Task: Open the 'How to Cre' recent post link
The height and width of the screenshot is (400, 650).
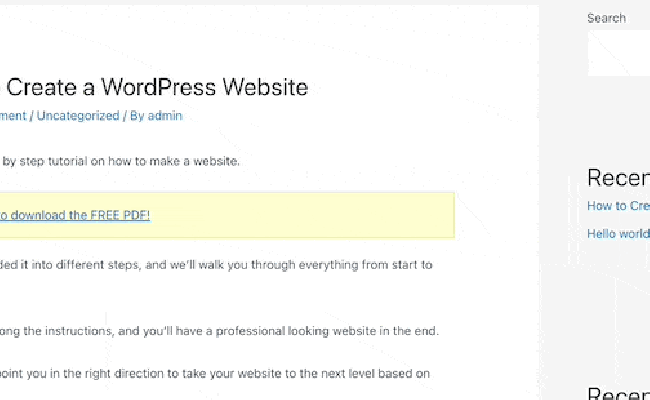Action: (x=618, y=206)
